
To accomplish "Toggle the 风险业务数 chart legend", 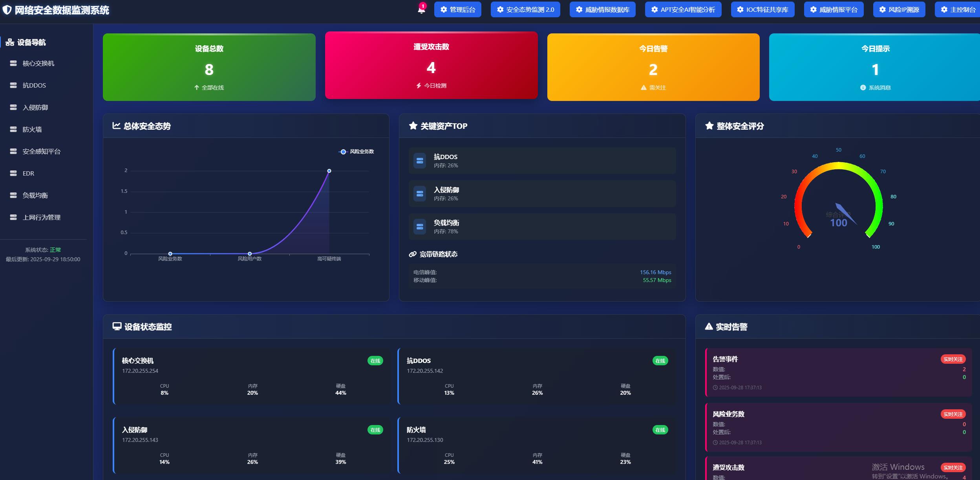I will (356, 152).
